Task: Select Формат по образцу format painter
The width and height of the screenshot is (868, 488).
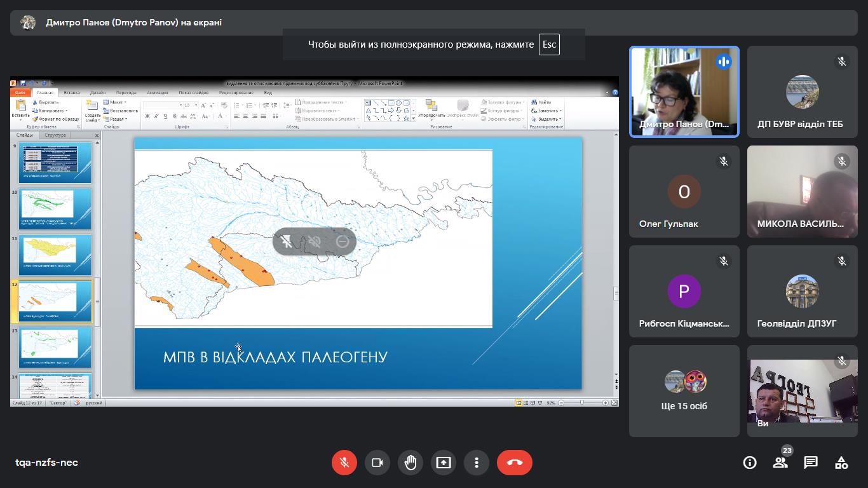Action: pyautogui.click(x=56, y=119)
